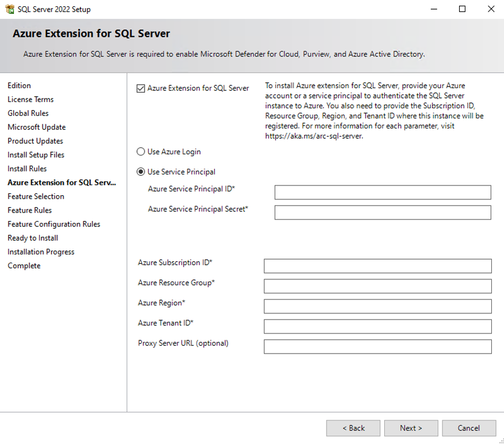Click the Azure Region input box
Image resolution: width=504 pixels, height=444 pixels.
[x=378, y=306]
